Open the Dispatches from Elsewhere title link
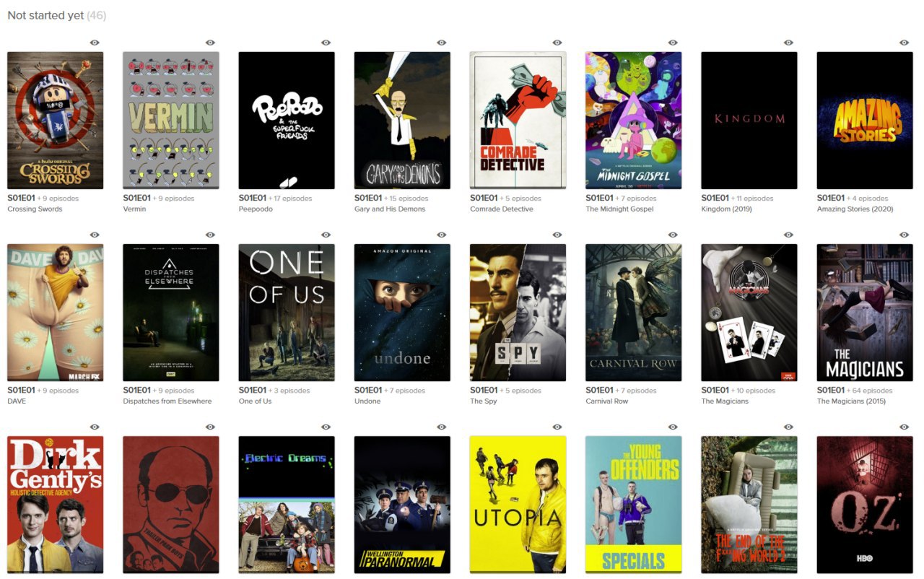924x579 pixels. point(167,401)
